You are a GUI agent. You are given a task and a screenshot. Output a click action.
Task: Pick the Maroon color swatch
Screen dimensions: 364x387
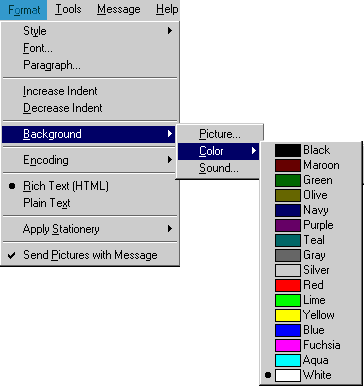tap(288, 165)
